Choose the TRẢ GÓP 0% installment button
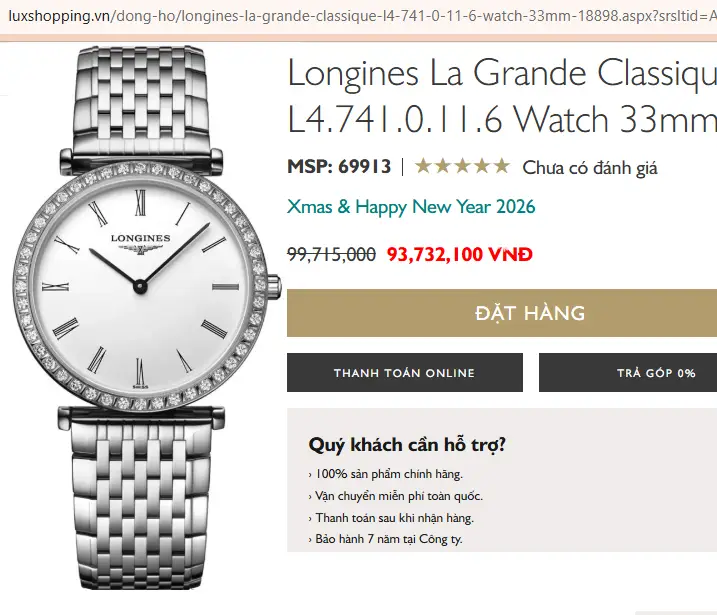717x615 pixels. tap(628, 373)
